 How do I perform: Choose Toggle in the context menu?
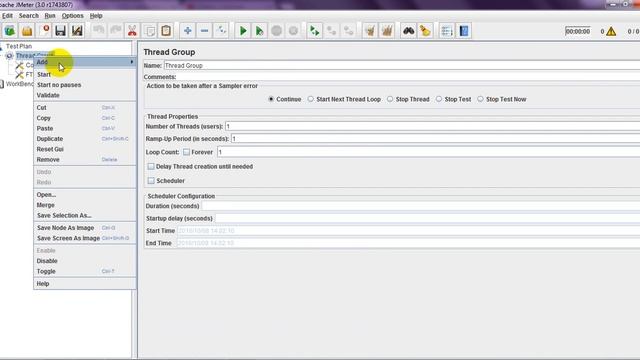pos(84,271)
